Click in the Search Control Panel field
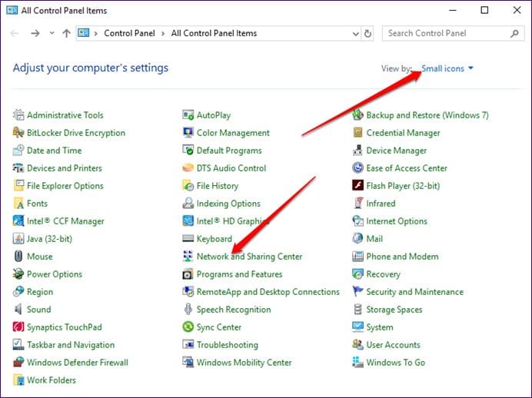532x398 pixels. click(x=453, y=33)
